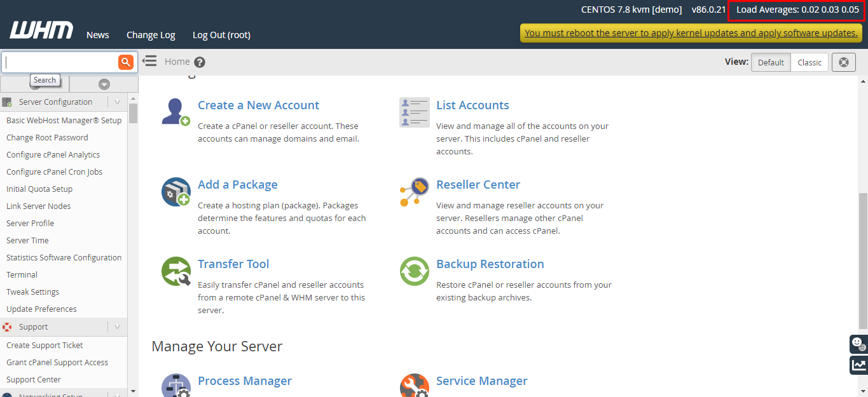Open the List Accounts link
The image size is (868, 397).
click(x=472, y=105)
